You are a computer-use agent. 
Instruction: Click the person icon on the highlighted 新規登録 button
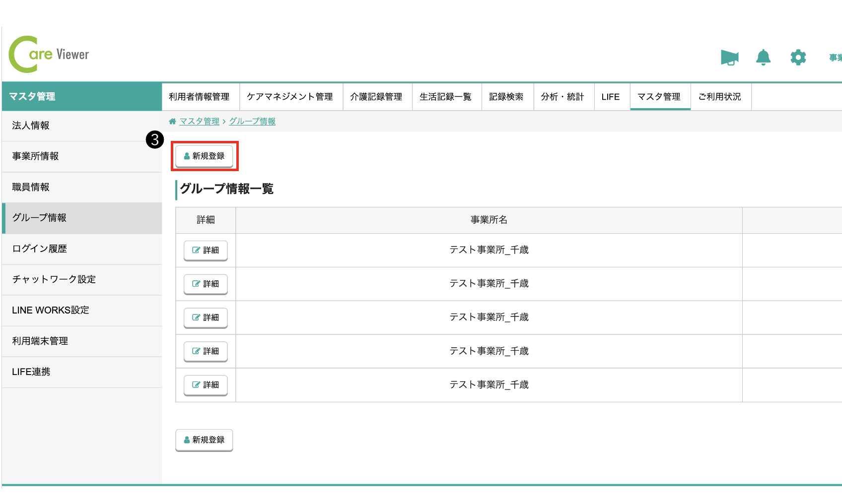point(186,156)
